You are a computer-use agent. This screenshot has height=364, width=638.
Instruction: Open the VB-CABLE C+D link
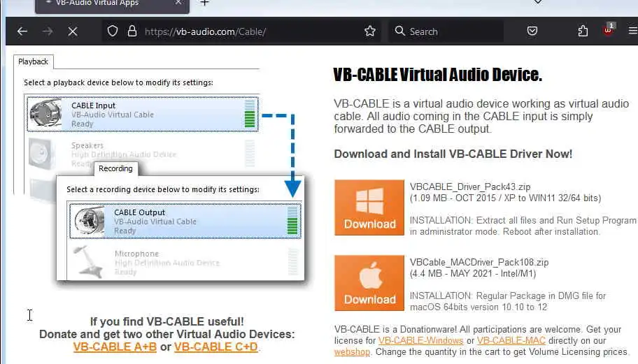tap(216, 347)
